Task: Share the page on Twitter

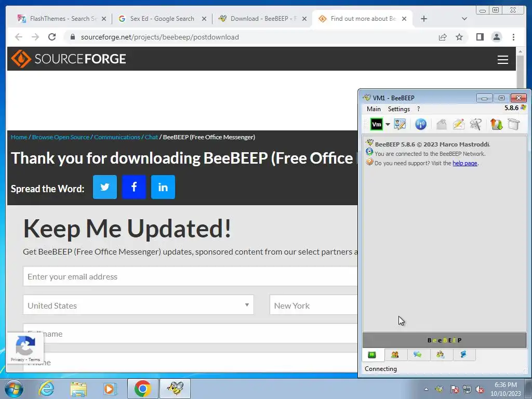Action: tap(105, 187)
